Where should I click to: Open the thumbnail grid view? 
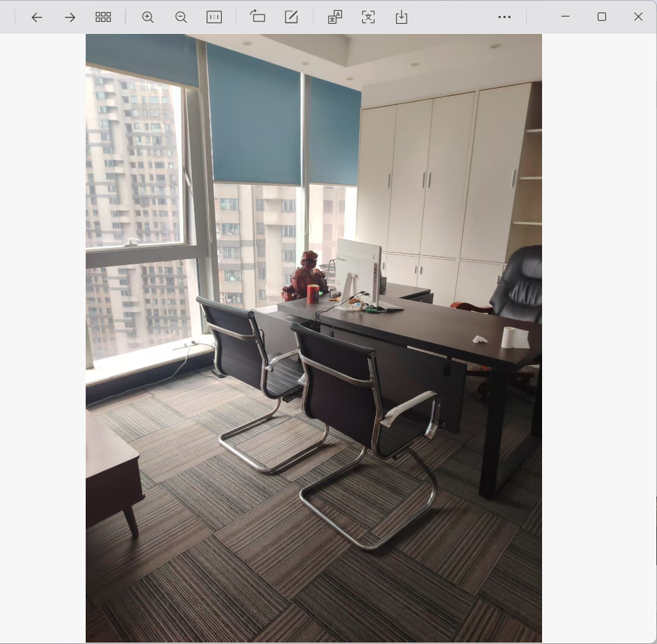[x=103, y=17]
